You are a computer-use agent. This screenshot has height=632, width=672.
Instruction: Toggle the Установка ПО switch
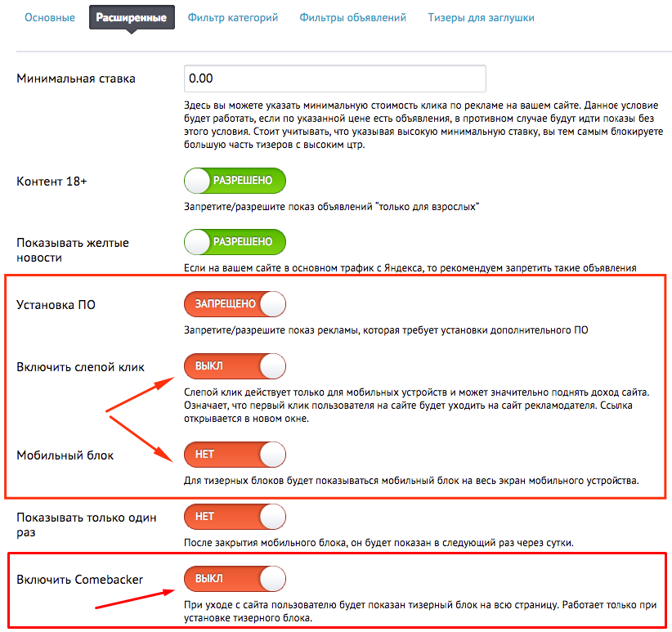tap(235, 304)
